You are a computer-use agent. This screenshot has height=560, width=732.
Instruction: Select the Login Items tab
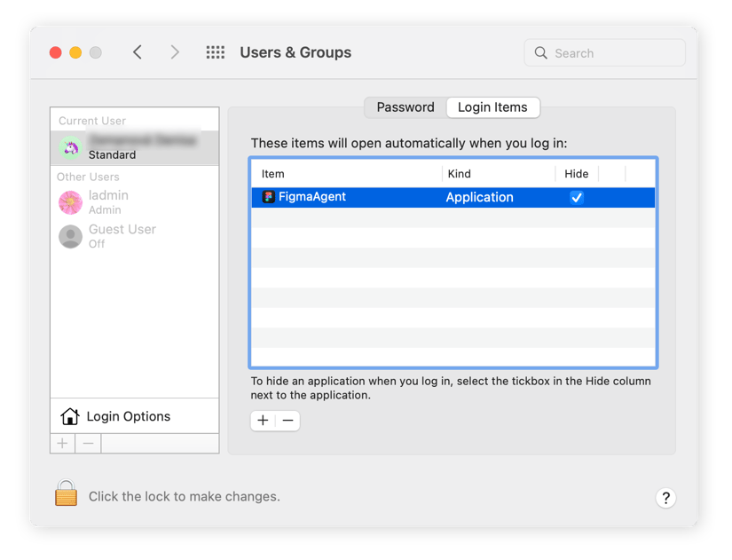pos(492,106)
